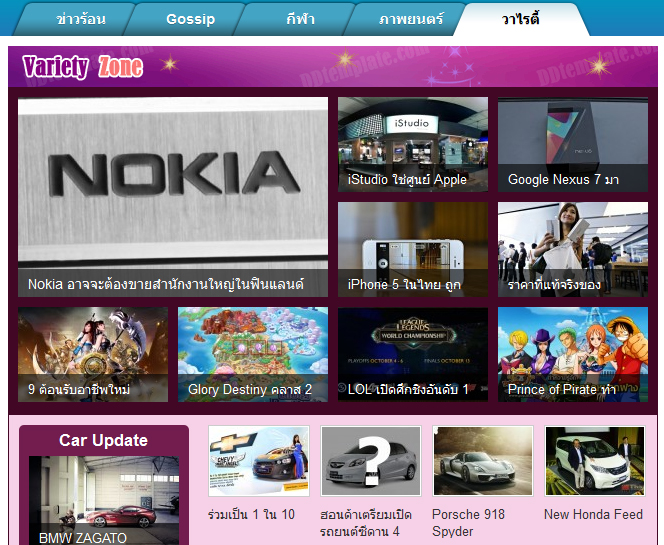The height and width of the screenshot is (545, 664).
Task: Open the white Honda van thumbnail
Action: coord(595,461)
